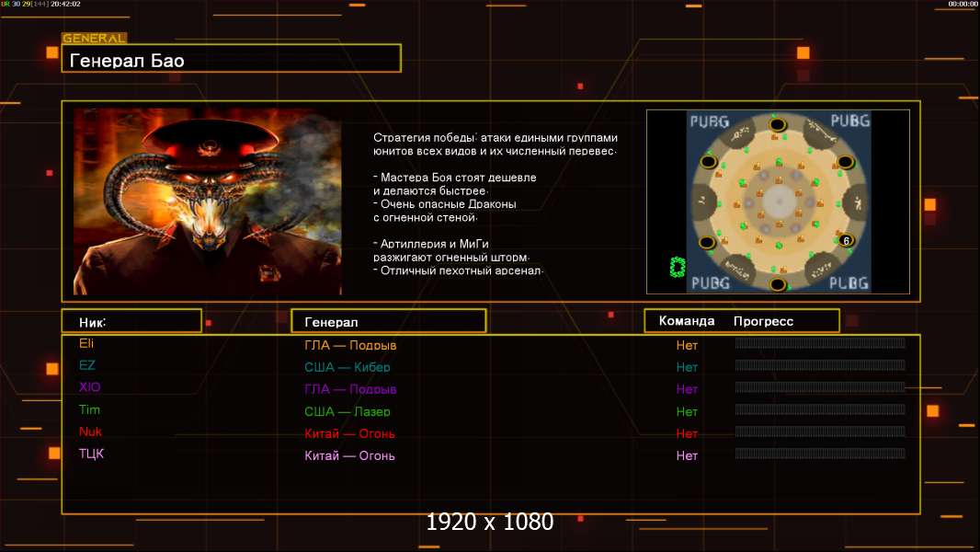980x552 pixels.
Task: Open team value Нет for player Nuk
Action: click(687, 433)
